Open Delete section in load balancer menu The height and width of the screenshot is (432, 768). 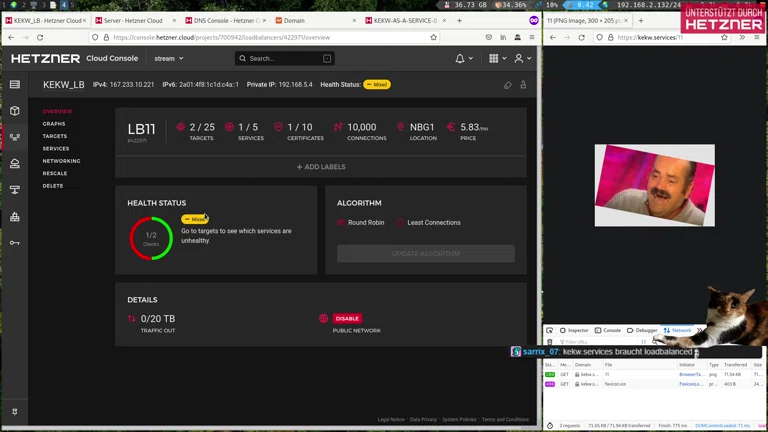[53, 186]
